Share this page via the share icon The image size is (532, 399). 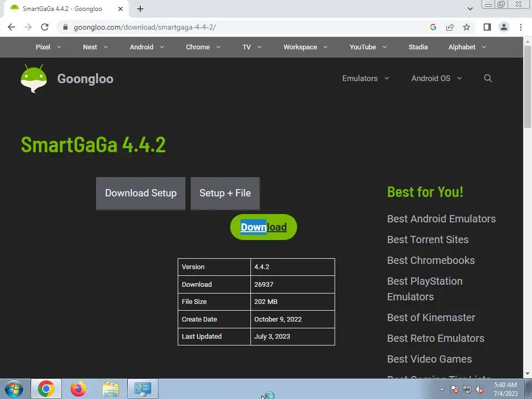coord(450,27)
